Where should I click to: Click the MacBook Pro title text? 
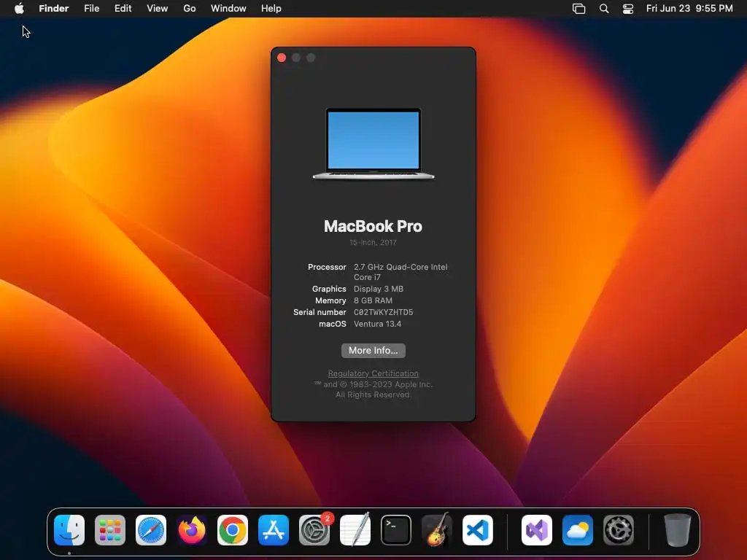click(x=373, y=226)
